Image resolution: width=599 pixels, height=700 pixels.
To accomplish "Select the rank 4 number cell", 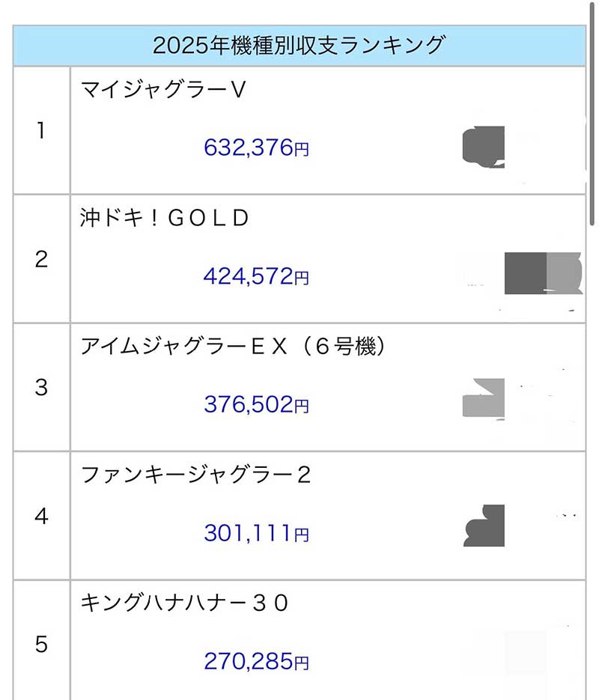I will 41,516.
